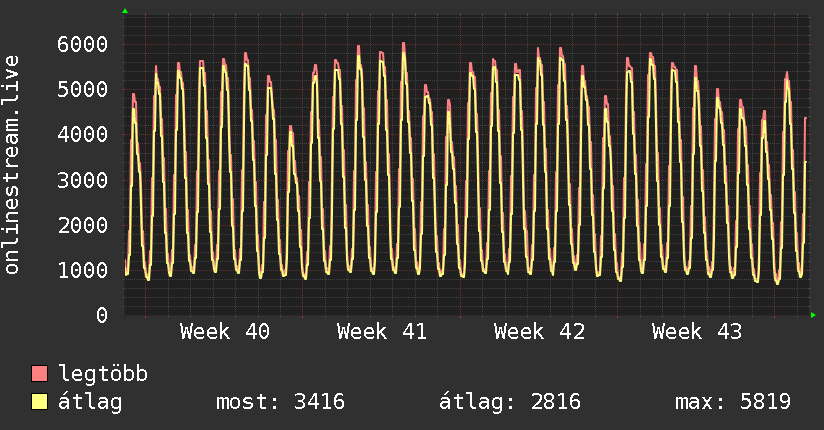Image resolution: width=824 pixels, height=430 pixels.
Task: Select the átlag legend label
Action: [91, 403]
